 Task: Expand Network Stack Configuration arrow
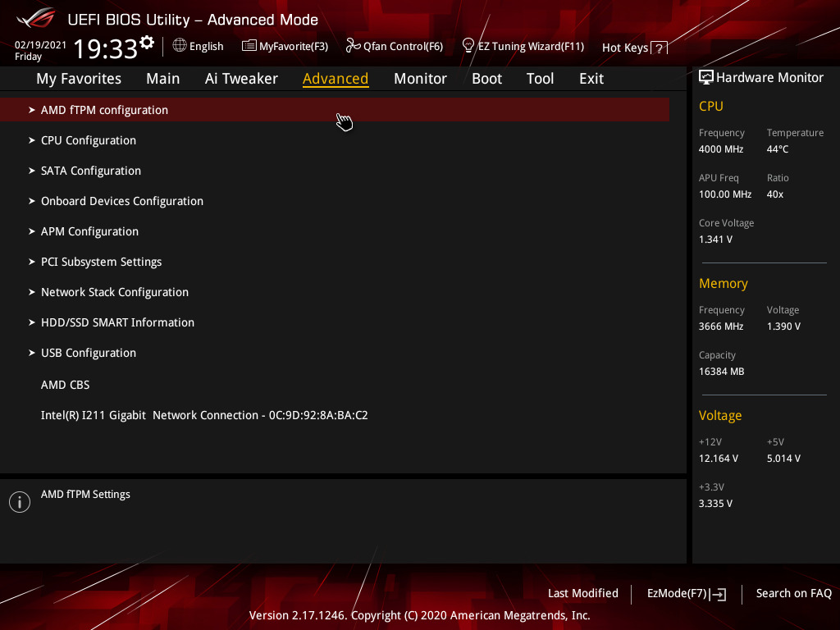pyautogui.click(x=32, y=292)
